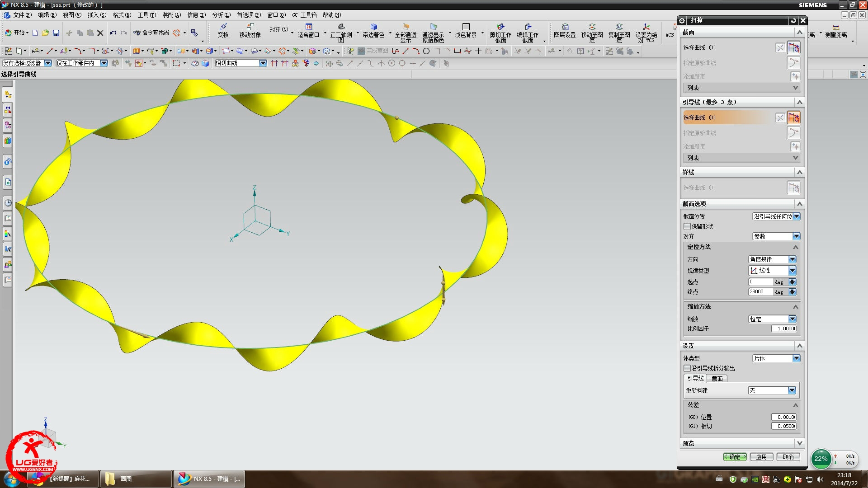Viewport: 868px width, 488px height.
Task: Collapse the 脊线 section
Action: (x=799, y=172)
